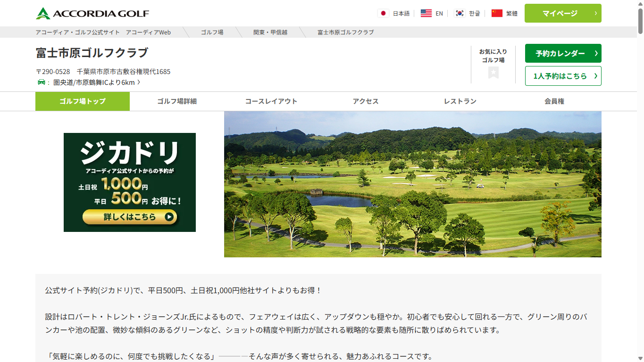Click アコーディア・ゴルフ公式サイト breadcrumb link
Screen dimensions: 644x362
click(x=103, y=32)
